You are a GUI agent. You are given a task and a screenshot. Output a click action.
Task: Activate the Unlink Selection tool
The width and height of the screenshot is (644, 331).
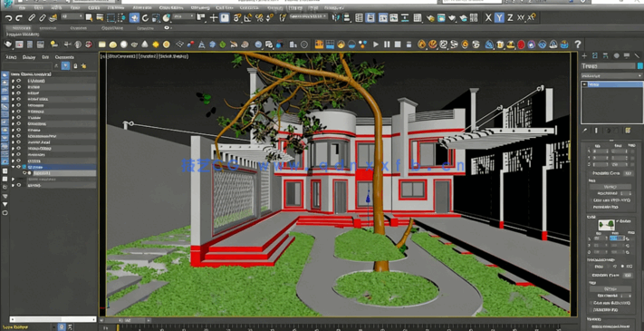coord(43,17)
